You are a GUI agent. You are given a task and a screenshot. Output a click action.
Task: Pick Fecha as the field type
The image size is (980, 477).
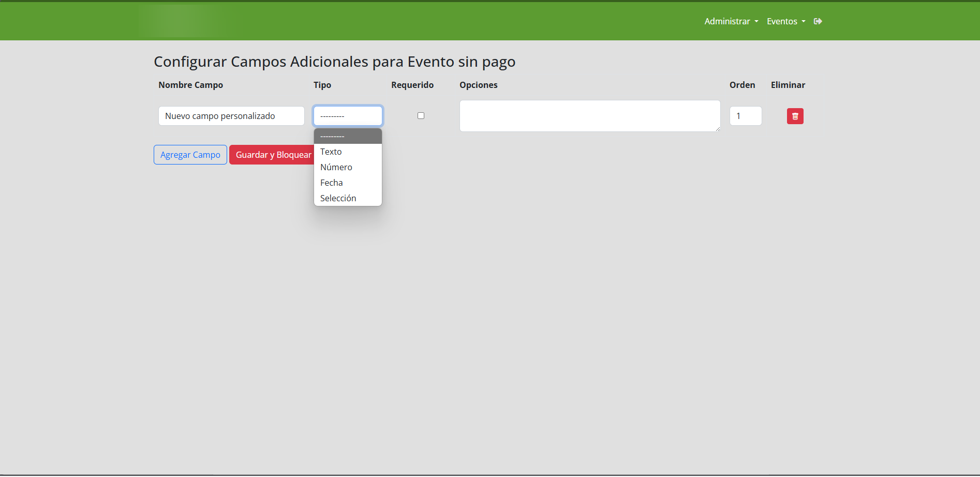point(332,183)
